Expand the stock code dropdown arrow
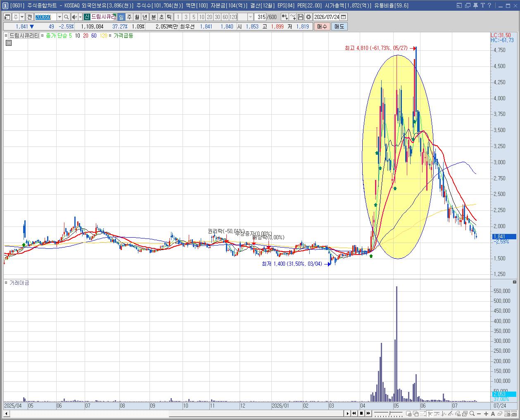Screen dimensions: 520x420 tap(59, 17)
